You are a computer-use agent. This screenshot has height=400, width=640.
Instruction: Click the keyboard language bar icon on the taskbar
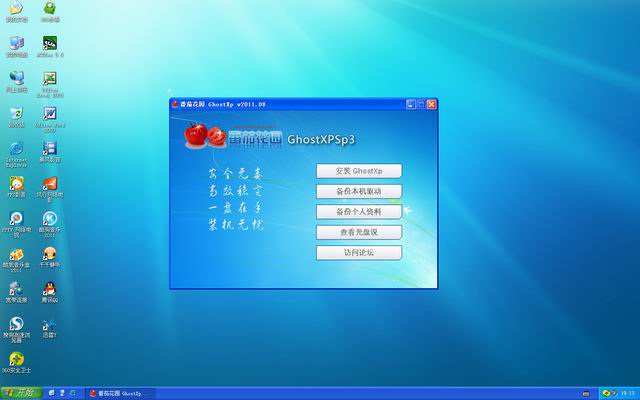(586, 393)
